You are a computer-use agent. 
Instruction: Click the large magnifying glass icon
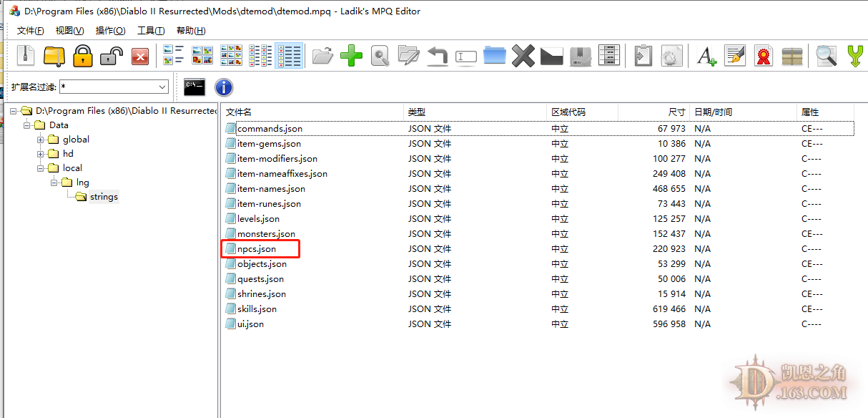[827, 56]
